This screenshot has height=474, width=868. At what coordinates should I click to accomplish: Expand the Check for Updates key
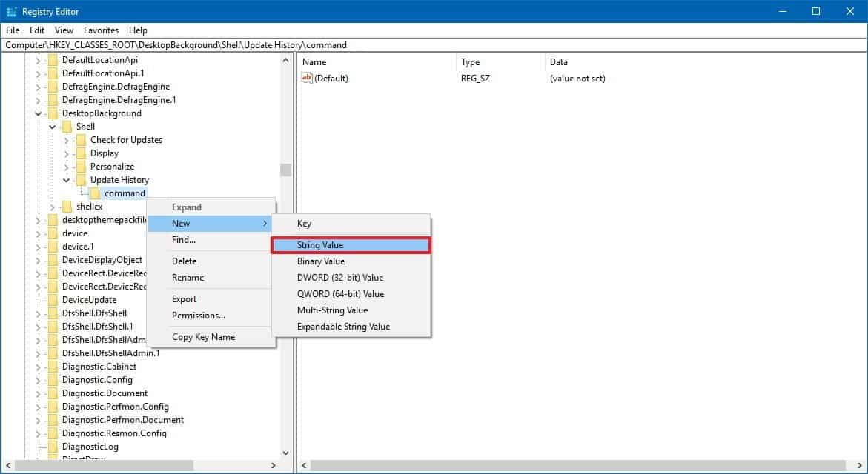click(67, 140)
